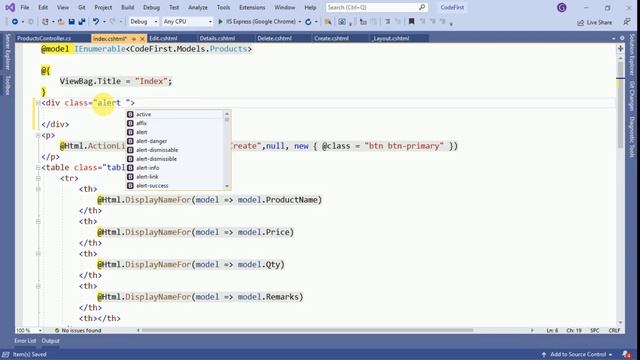Open the Error List panel tab
Image resolution: width=640 pixels, height=360 pixels.
[25, 341]
